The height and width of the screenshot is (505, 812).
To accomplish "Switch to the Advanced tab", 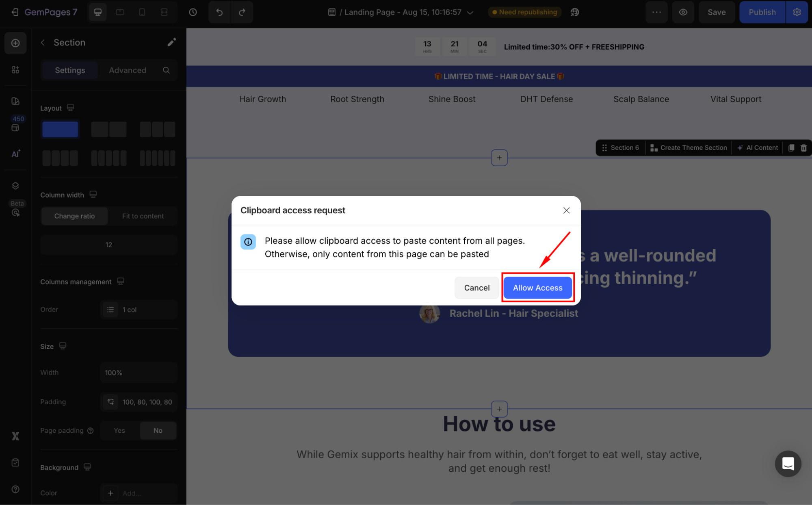I will 128,70.
